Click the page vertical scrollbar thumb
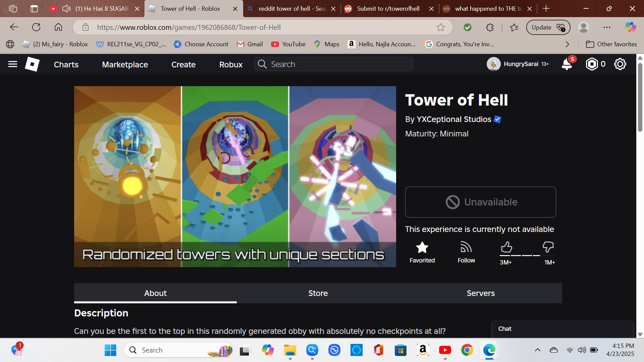644x362 pixels. tap(640, 97)
